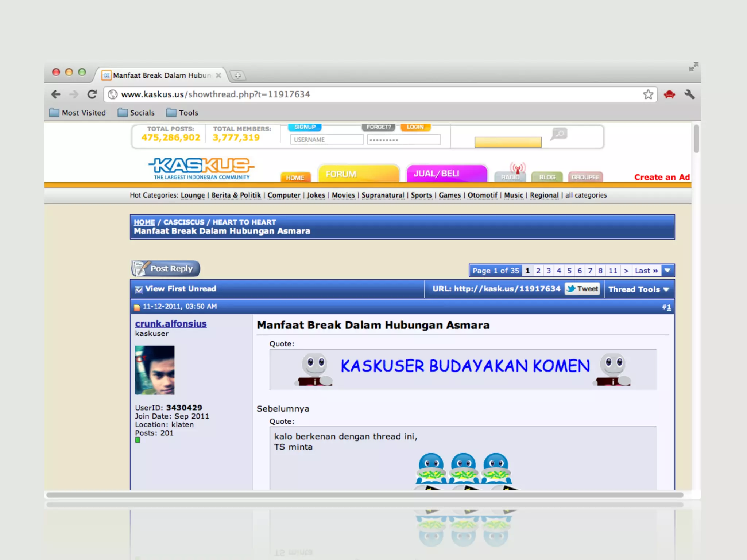This screenshot has width=747, height=560.
Task: Open the Radio antenna icon
Action: (x=517, y=169)
